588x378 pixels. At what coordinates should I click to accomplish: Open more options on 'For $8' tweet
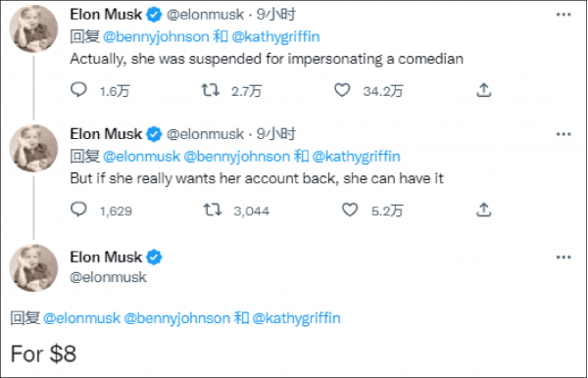click(x=563, y=257)
